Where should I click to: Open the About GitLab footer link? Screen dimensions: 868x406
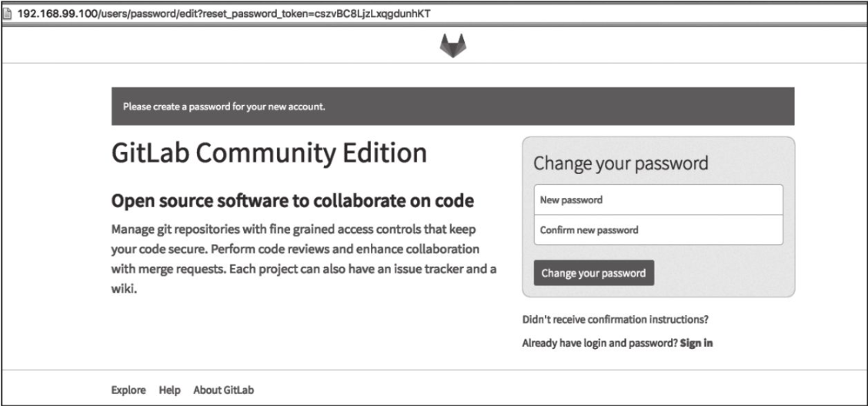[x=224, y=390]
